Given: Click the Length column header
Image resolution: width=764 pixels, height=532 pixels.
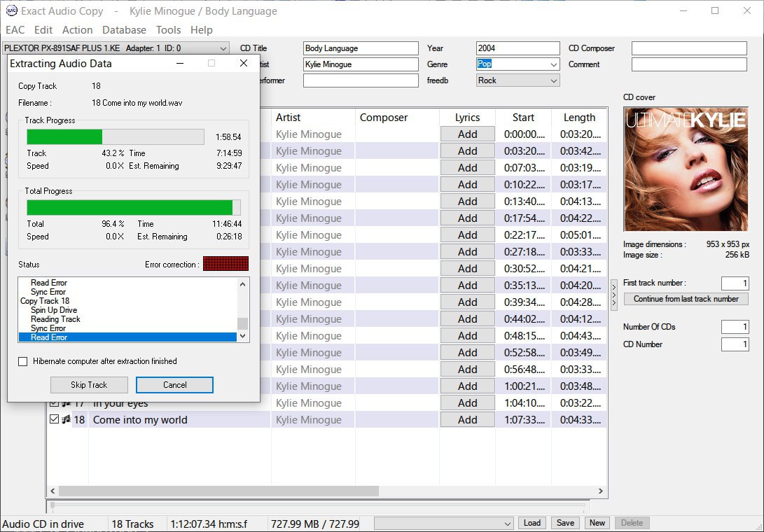Looking at the screenshot, I should pyautogui.click(x=579, y=118).
